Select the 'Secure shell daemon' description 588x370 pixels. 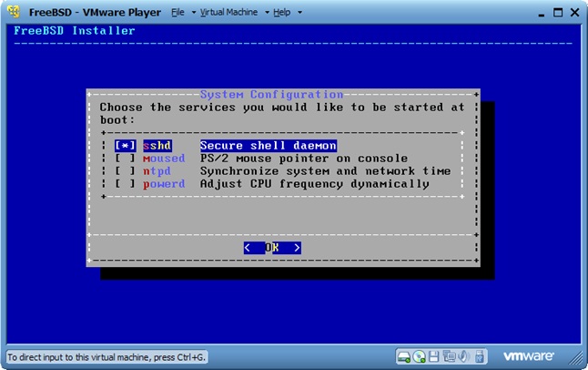(x=269, y=146)
